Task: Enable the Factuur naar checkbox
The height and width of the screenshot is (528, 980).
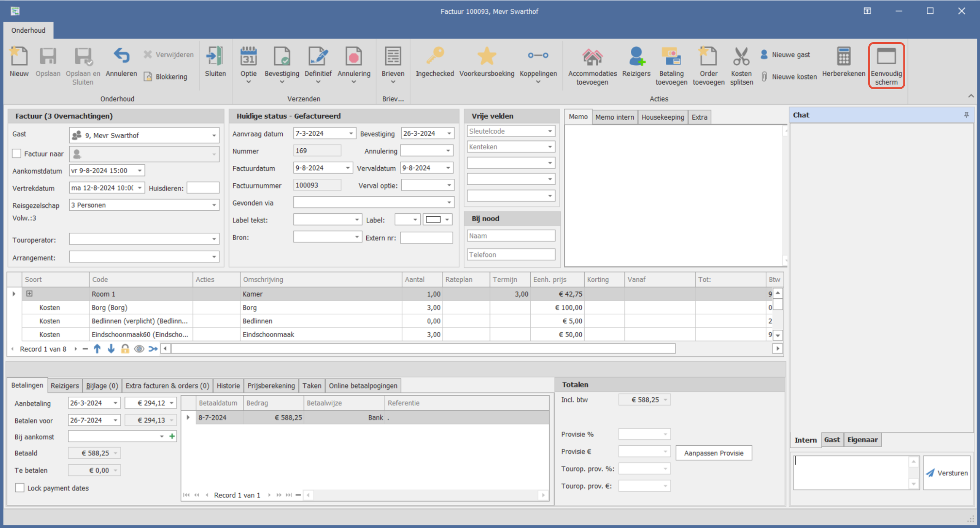Action: pos(17,153)
